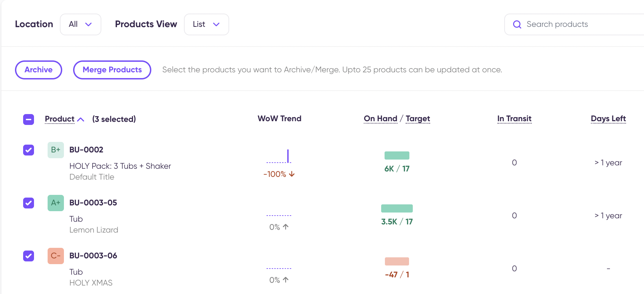Click the BU-0002 product SKU
The height and width of the screenshot is (294, 644).
point(86,150)
